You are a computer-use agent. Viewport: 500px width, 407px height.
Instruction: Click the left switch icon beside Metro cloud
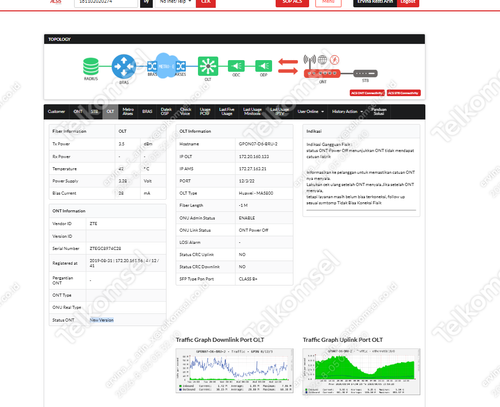(x=152, y=66)
